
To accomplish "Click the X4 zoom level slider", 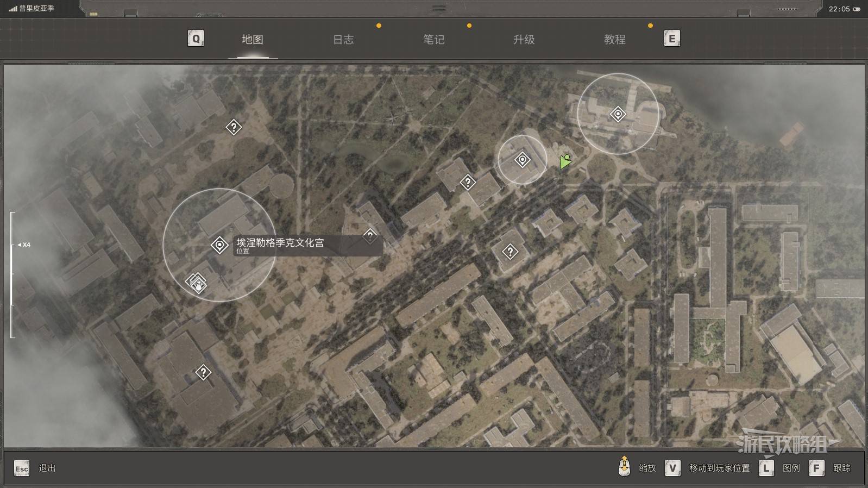I will pyautogui.click(x=12, y=274).
